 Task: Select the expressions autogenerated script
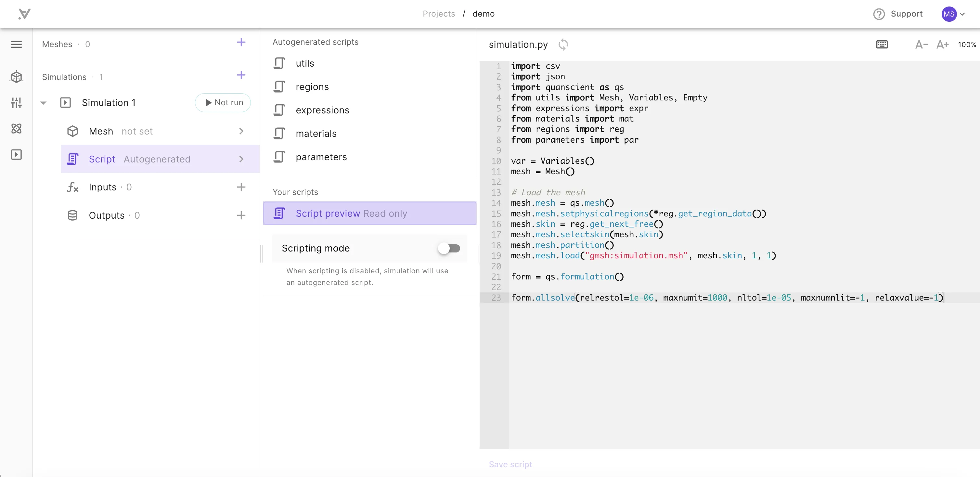[x=322, y=110]
